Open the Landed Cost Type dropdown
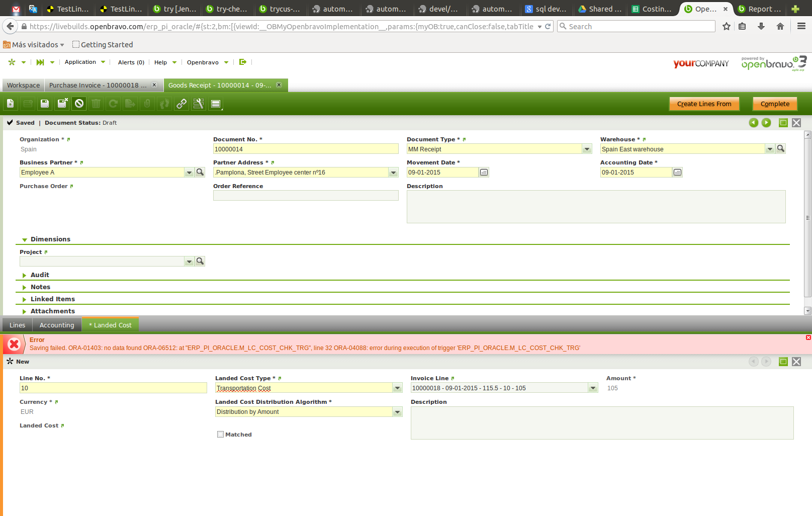Screen dimensions: 812x516 pyautogui.click(x=397, y=388)
